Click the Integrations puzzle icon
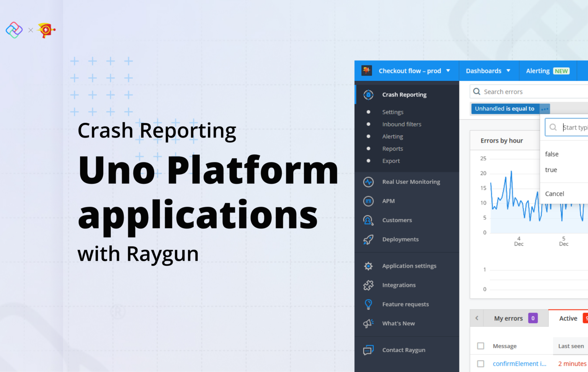 [x=368, y=285]
